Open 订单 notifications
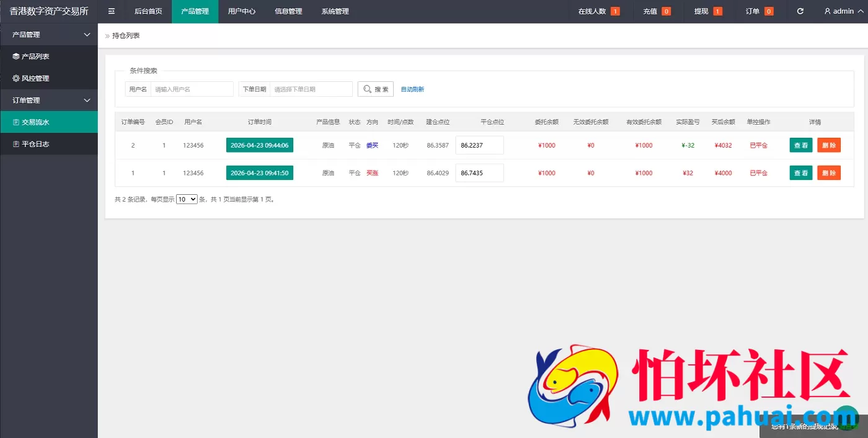 tap(759, 11)
